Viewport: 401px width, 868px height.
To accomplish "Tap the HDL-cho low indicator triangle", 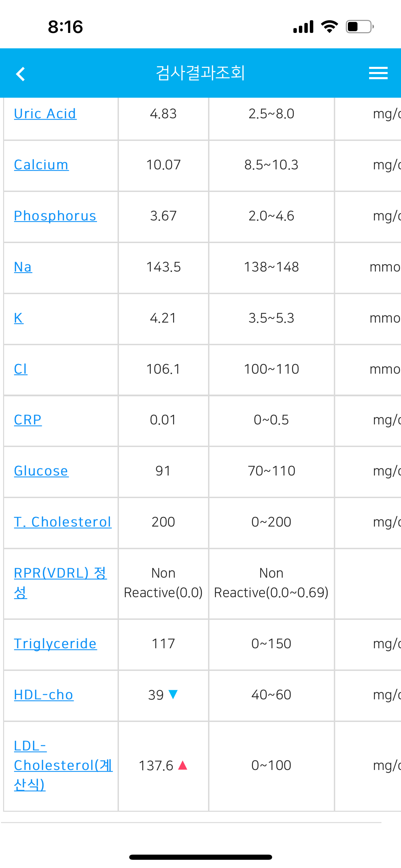I will coord(173,694).
